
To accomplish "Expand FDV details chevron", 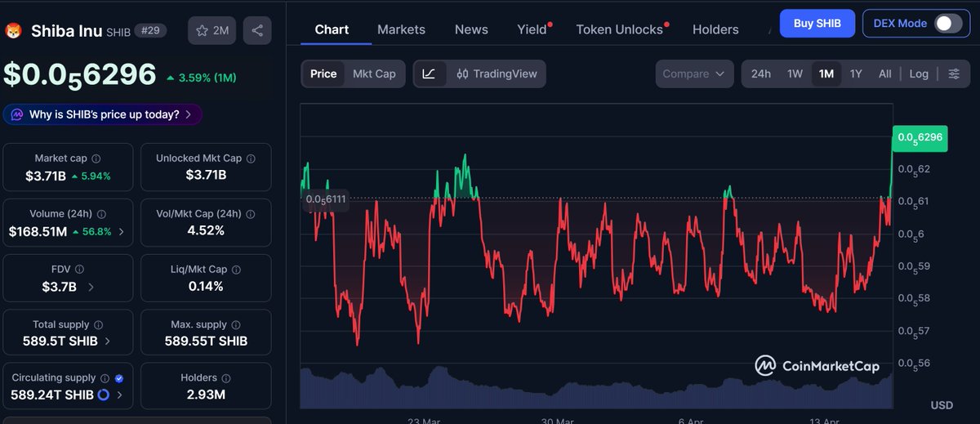I will click(x=91, y=287).
